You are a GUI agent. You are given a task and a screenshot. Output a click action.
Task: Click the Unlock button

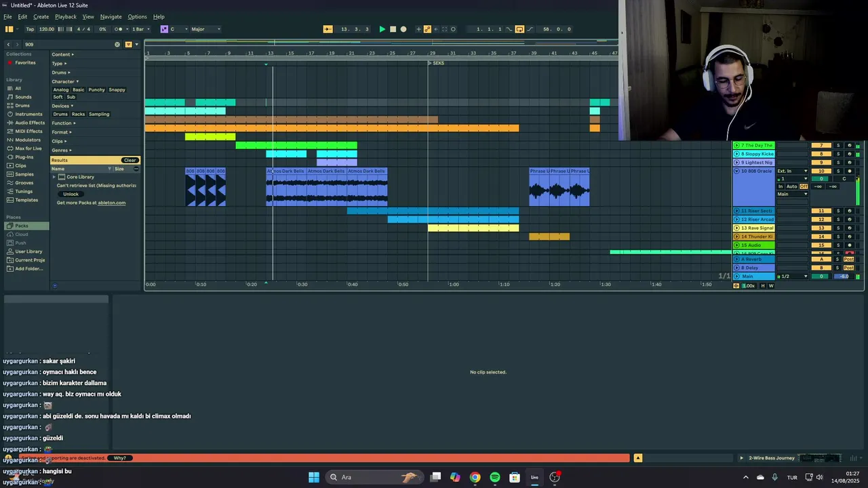coord(71,194)
